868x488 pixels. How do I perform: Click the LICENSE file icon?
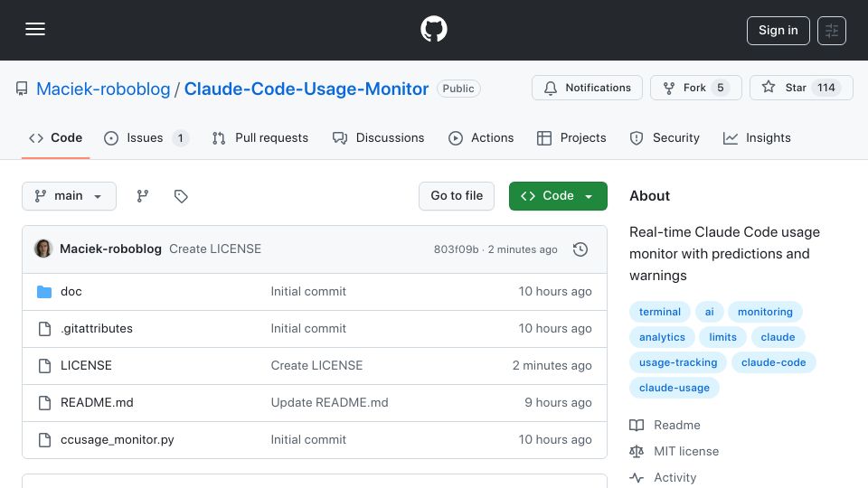pyautogui.click(x=44, y=366)
